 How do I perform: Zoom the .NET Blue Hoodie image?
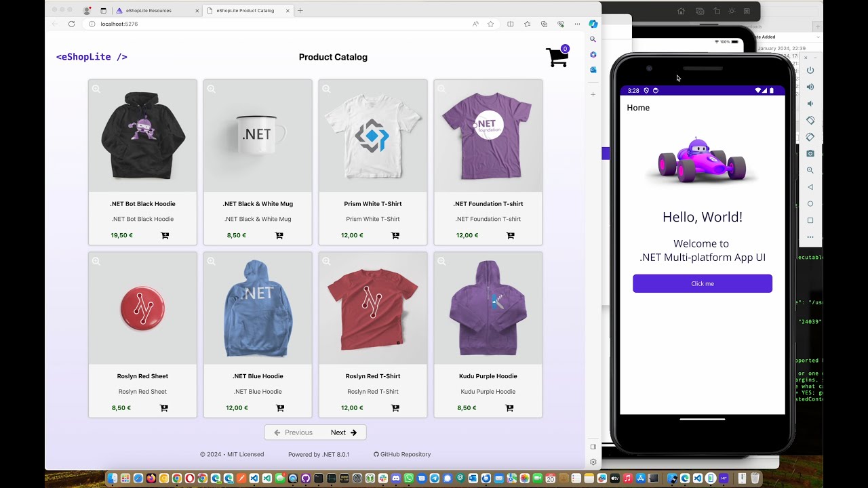click(x=212, y=261)
